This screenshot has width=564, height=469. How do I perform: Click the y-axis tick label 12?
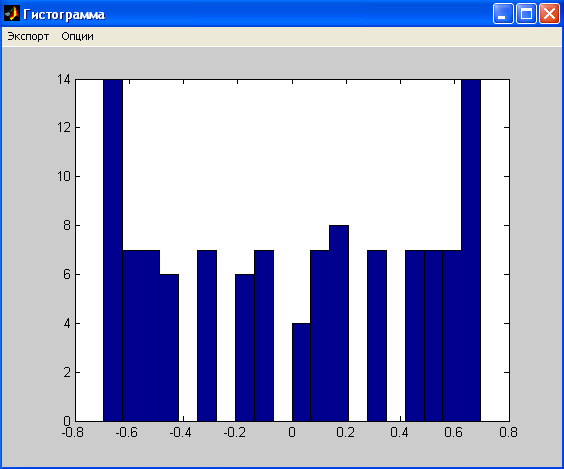click(x=64, y=127)
